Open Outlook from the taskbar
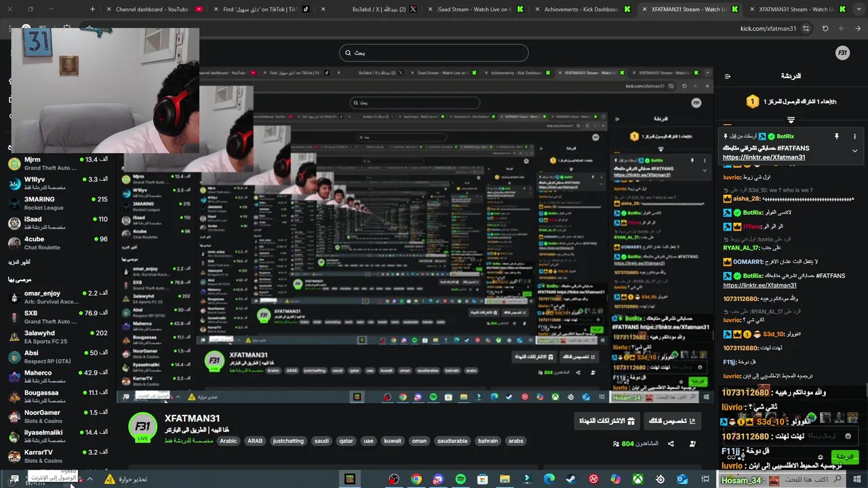 pos(682,479)
